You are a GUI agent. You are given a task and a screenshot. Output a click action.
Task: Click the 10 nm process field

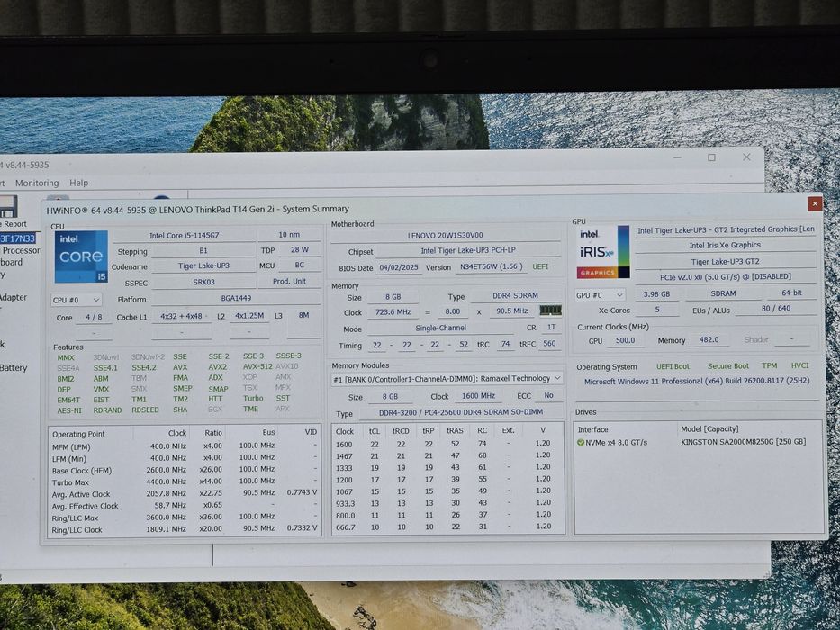[x=289, y=235]
